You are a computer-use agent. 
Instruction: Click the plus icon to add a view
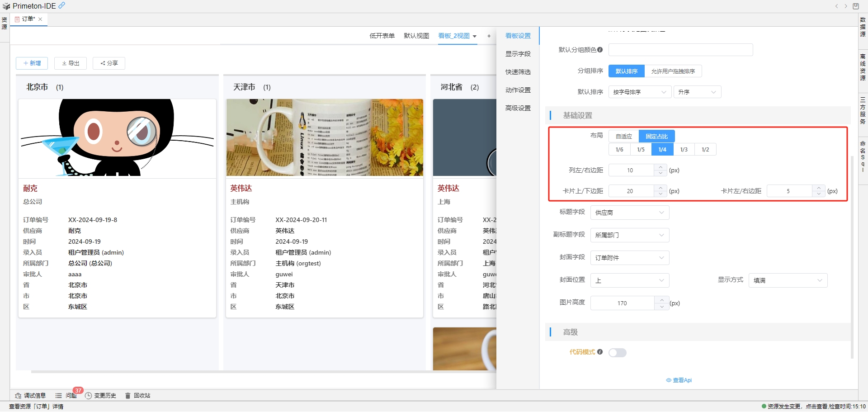(489, 36)
